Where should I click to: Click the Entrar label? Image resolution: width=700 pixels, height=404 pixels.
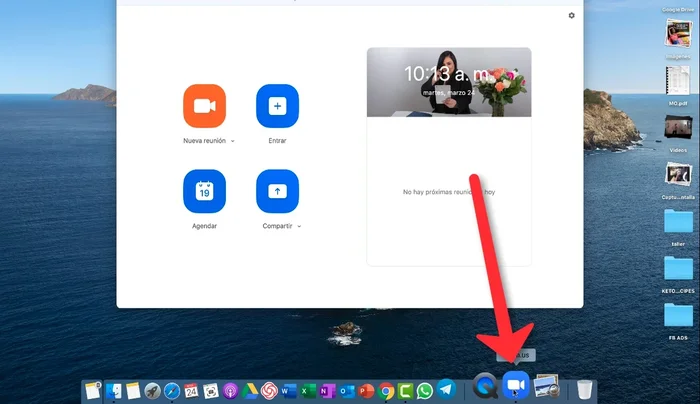[277, 141]
